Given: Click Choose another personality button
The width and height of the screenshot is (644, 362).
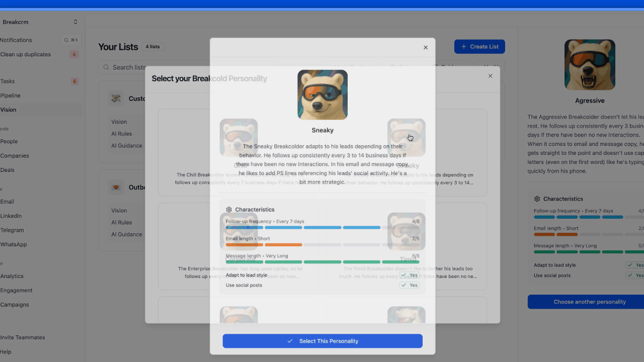Looking at the screenshot, I should coord(590,302).
